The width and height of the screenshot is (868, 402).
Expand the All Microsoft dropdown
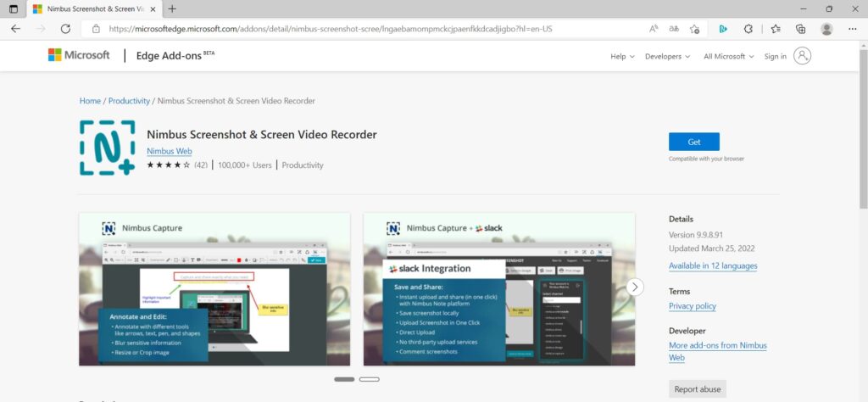[x=728, y=57]
